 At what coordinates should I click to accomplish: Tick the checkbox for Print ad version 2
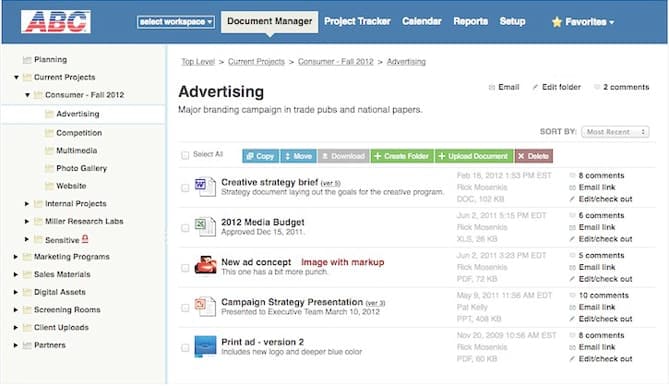(185, 348)
